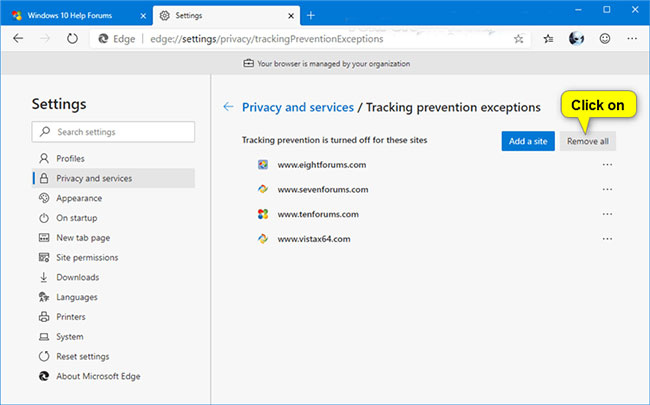Screen dimensions: 650x405
Task: Click the eightforums site favicon
Action: point(263,165)
